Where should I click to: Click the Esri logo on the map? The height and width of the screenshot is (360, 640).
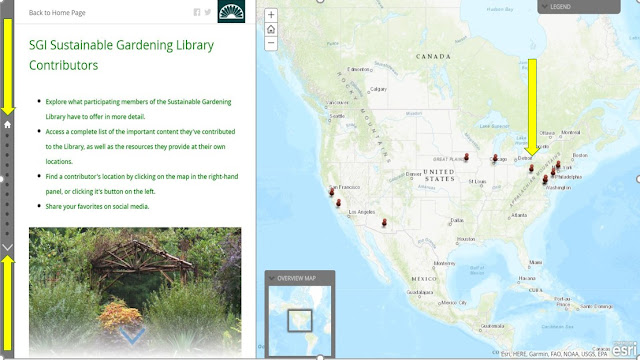[624, 350]
